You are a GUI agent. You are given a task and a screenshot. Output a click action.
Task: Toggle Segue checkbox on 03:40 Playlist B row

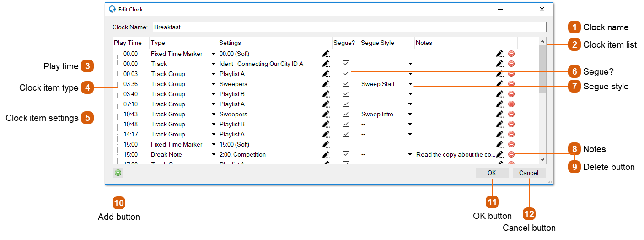(346, 94)
